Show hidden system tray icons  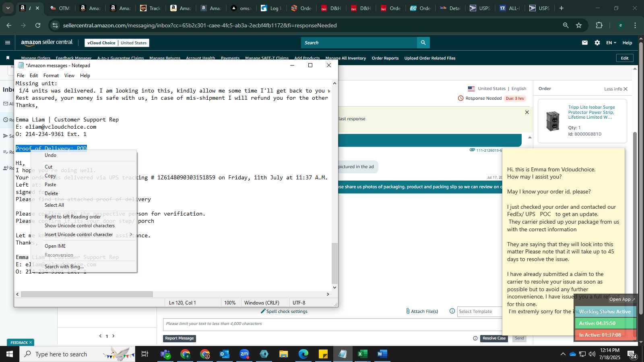[x=563, y=354]
